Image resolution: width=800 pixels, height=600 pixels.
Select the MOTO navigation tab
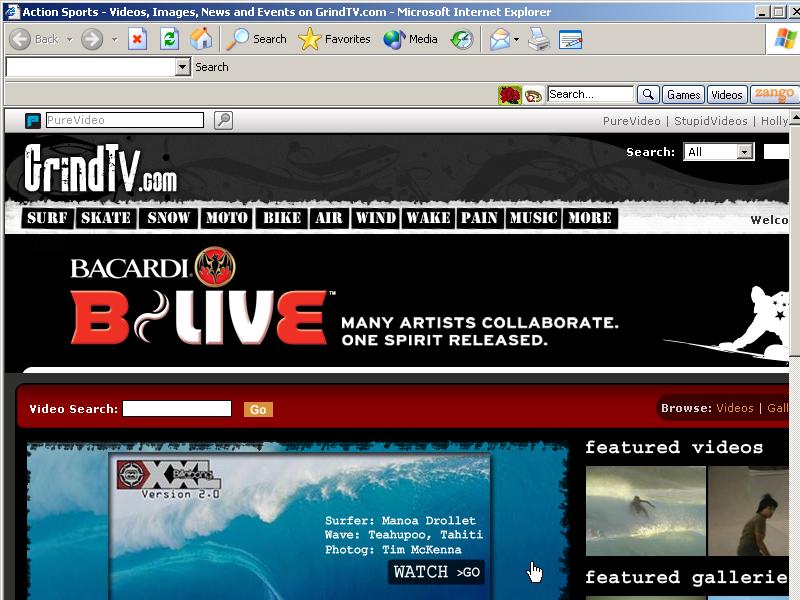(x=227, y=218)
